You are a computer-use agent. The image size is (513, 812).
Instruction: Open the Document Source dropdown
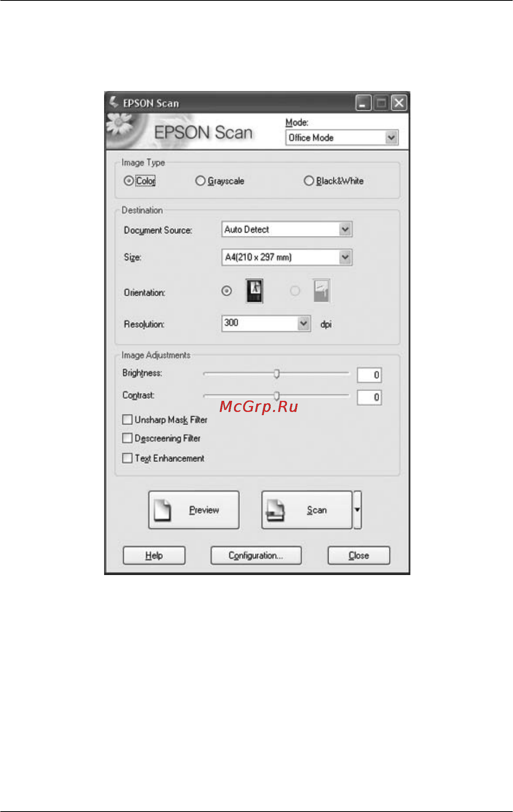[287, 229]
